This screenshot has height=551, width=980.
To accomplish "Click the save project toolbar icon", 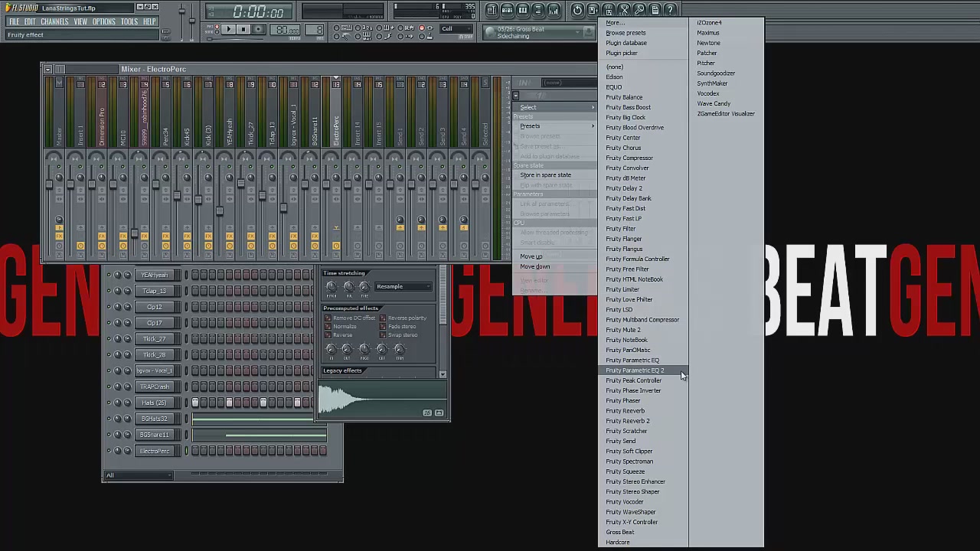I will click(593, 10).
